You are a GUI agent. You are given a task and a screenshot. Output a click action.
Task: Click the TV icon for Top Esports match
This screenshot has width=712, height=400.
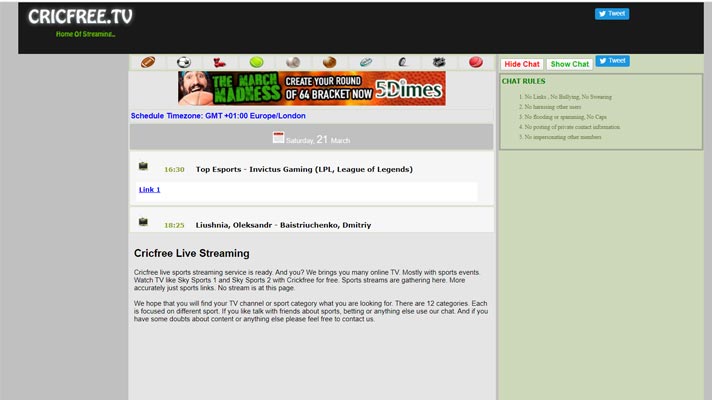pos(143,166)
